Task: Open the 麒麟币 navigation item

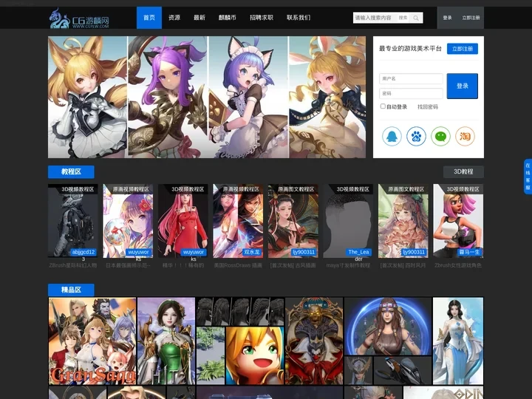Action: (x=228, y=18)
